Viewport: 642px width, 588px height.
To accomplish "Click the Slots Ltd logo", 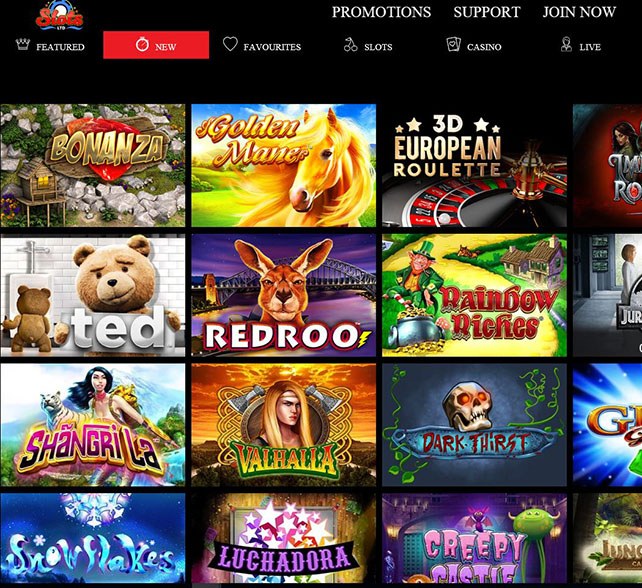I will [x=60, y=15].
